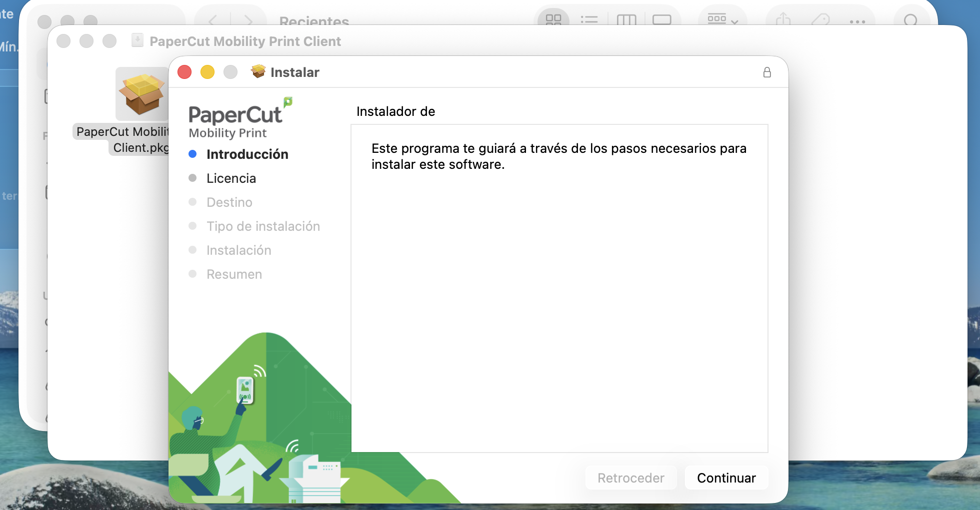Click the disk icon beside PaperCut Mobility Print Client title
Screen dimensions: 980x510
(x=137, y=40)
